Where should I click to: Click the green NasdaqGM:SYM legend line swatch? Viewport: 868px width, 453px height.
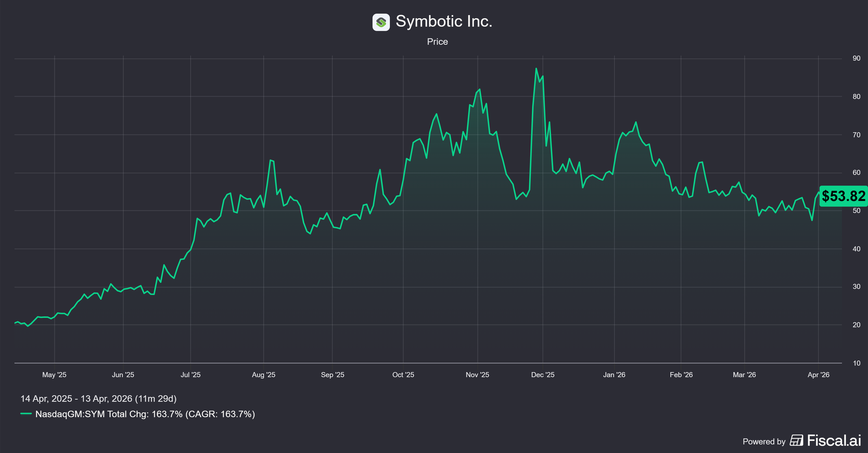pos(26,414)
